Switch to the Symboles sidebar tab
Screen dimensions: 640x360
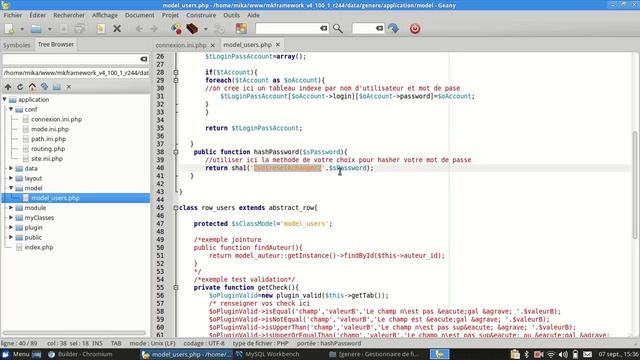point(17,45)
